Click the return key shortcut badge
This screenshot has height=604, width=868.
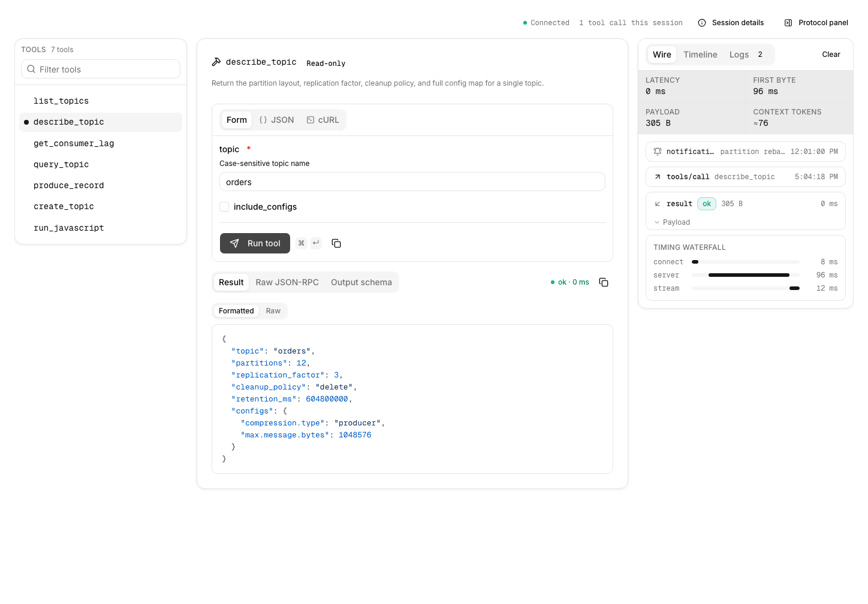316,243
